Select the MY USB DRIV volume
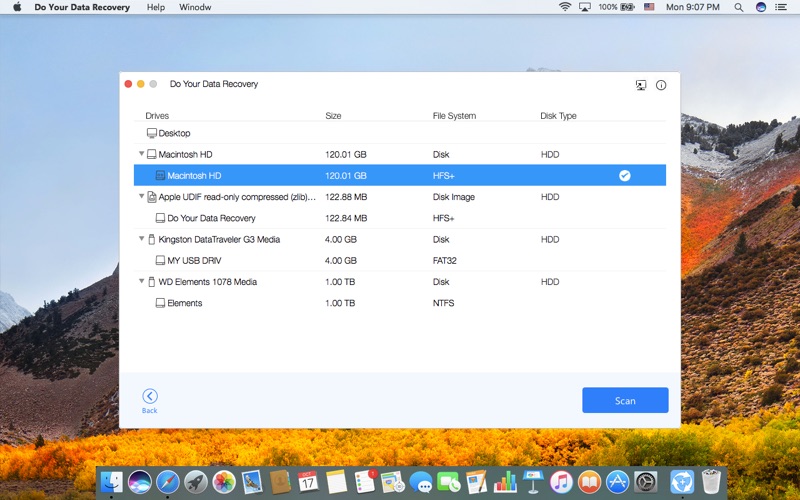Viewport: 800px width, 500px height. pos(399,260)
